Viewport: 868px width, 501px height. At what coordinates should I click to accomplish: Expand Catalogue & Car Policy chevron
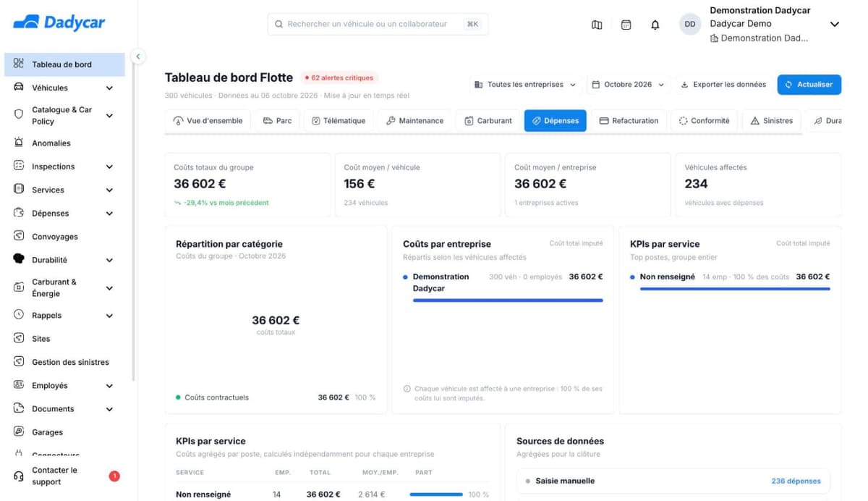[x=109, y=115]
